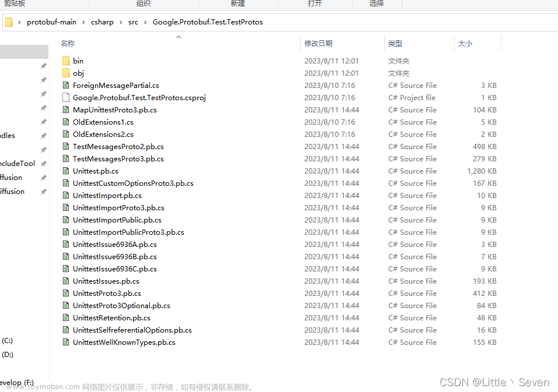Click the UnittestIssue6936B.pb.cs file icon
Screen dimensions: 558x392
point(66,257)
